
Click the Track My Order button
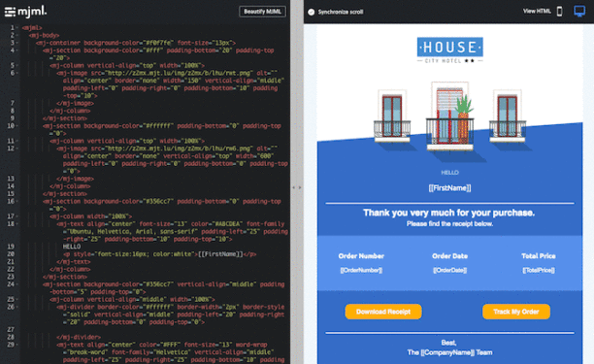point(516,312)
